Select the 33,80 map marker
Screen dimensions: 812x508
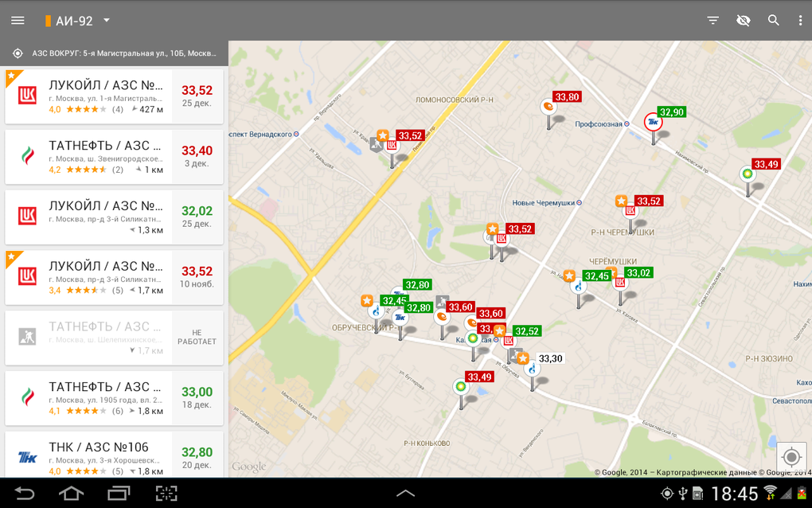[x=548, y=107]
